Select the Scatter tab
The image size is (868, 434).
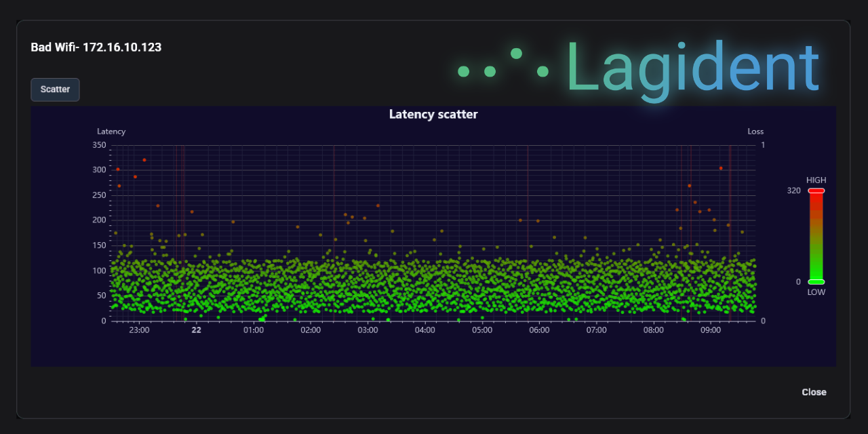[55, 89]
